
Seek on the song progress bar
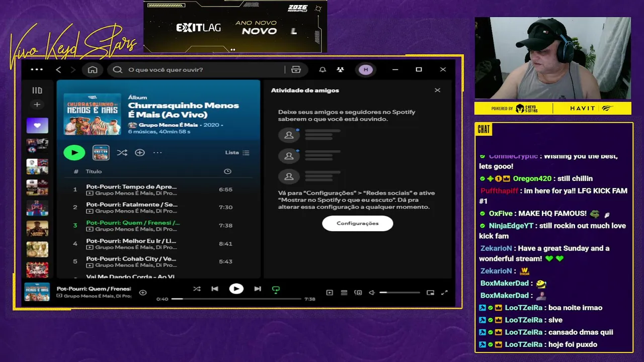tap(236, 299)
